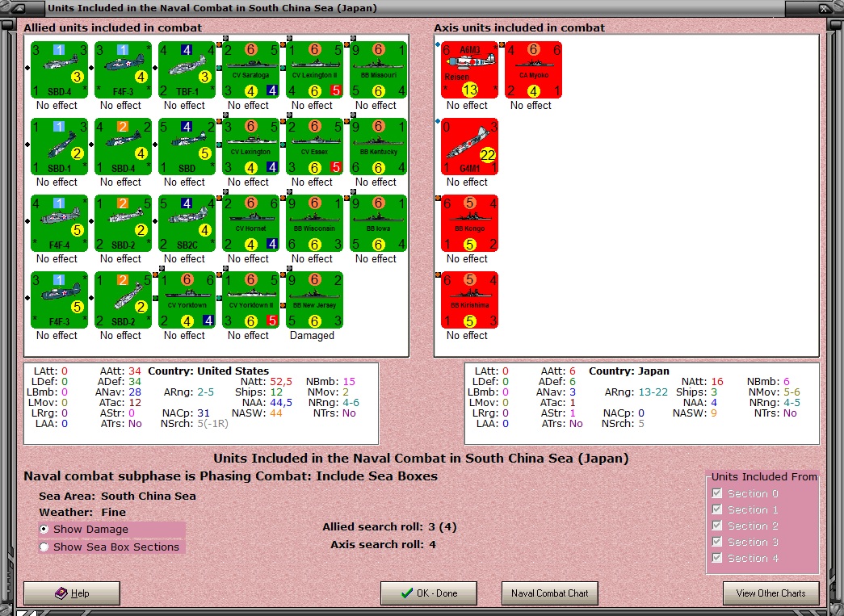Select the CA Myoko cruiser counter
This screenshot has width=844, height=616.
(533, 70)
